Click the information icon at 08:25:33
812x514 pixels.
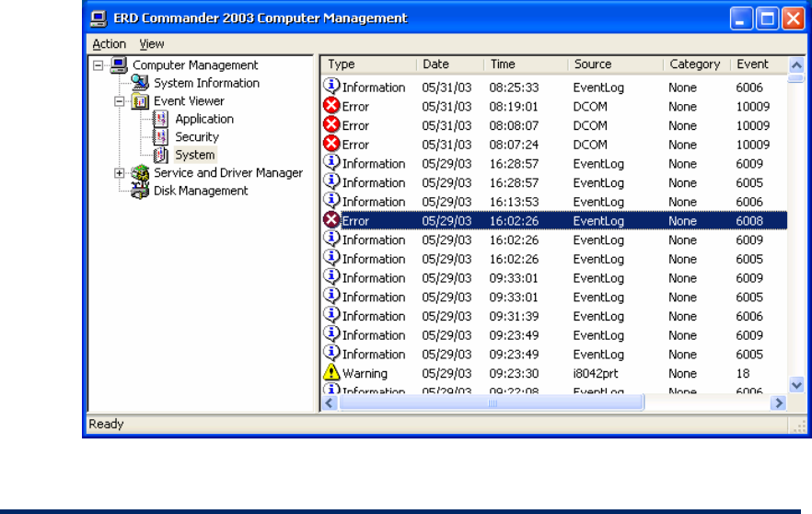(x=331, y=86)
